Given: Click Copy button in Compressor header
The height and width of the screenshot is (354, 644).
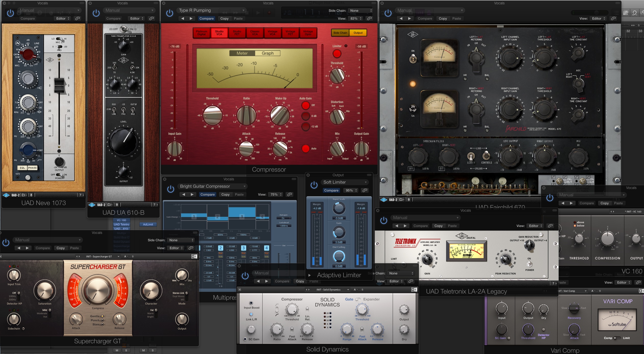Looking at the screenshot, I should [224, 18].
